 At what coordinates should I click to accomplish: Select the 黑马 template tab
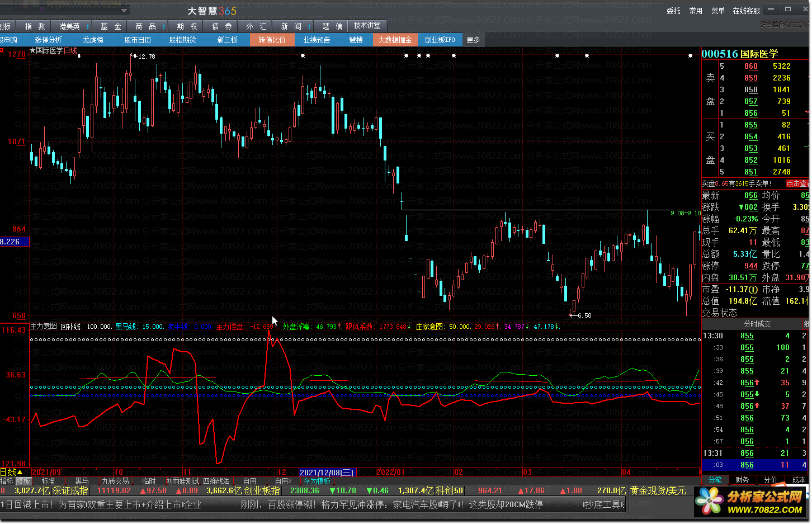coord(82,481)
